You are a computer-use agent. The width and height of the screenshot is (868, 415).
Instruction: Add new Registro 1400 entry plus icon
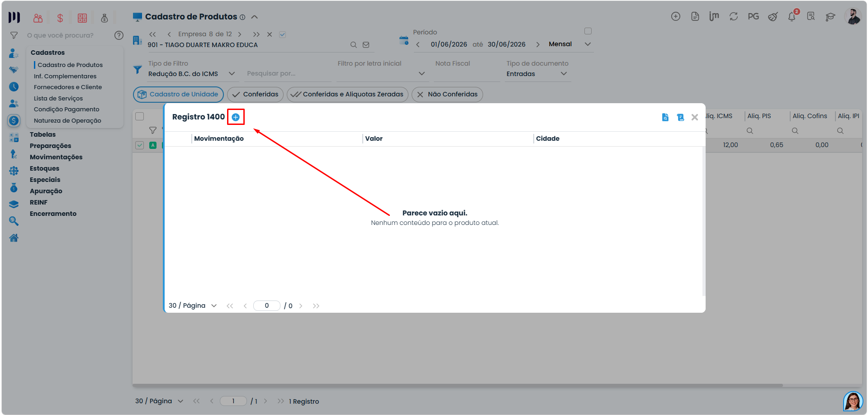pos(236,117)
